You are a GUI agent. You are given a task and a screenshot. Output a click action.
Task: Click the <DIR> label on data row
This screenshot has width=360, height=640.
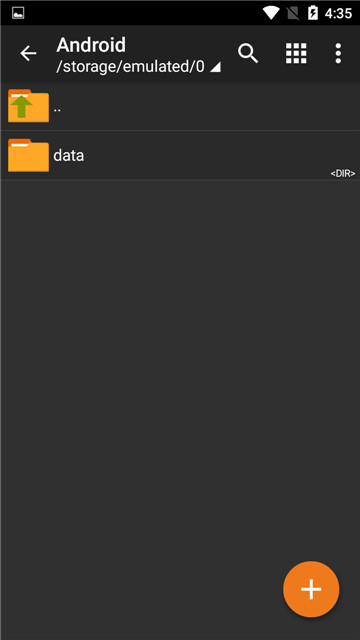click(343, 173)
